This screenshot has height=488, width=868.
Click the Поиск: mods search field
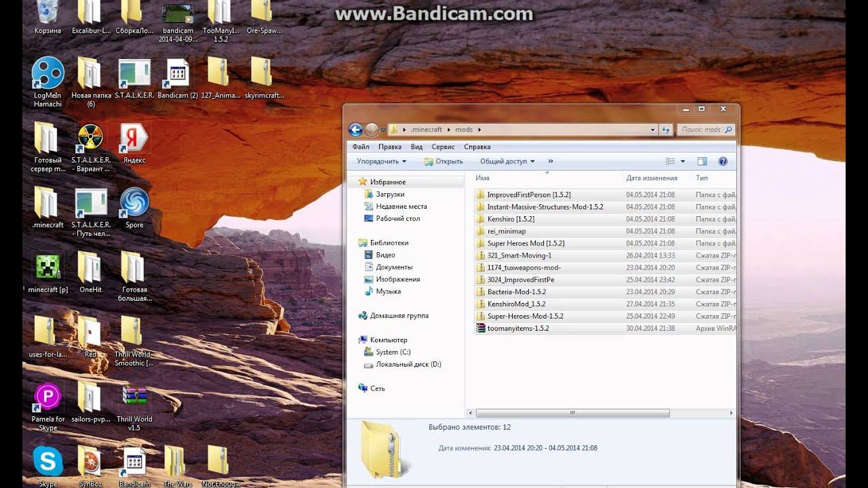coord(705,129)
